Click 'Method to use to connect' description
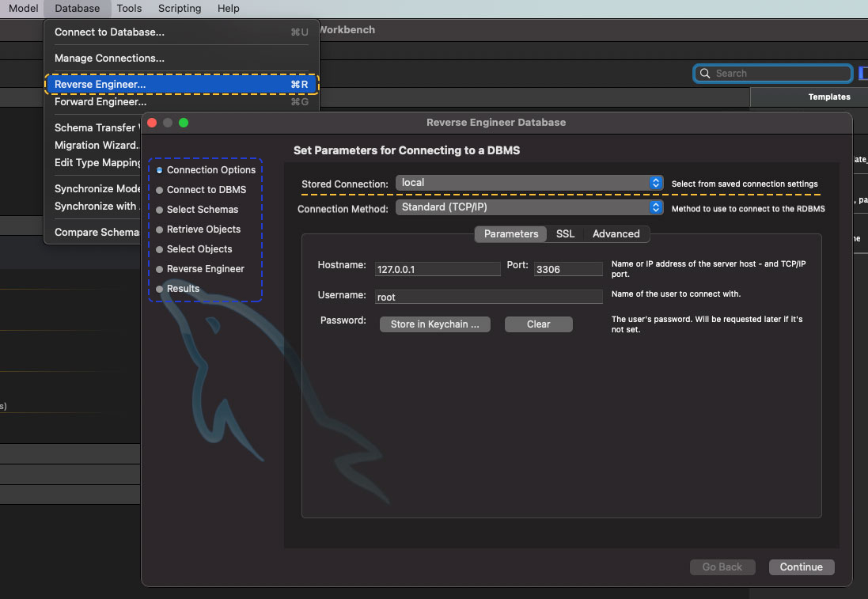This screenshot has width=868, height=599. [748, 209]
